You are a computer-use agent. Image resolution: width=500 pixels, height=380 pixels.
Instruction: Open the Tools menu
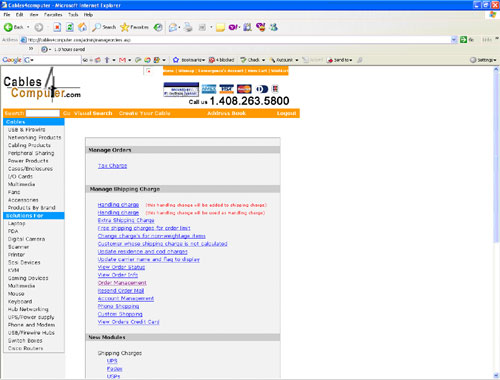click(73, 15)
